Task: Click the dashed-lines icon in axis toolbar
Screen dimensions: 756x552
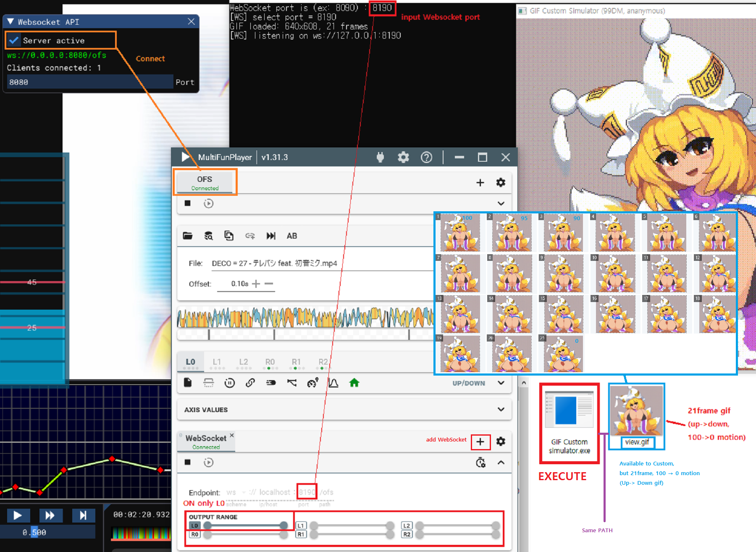Action: (x=208, y=383)
